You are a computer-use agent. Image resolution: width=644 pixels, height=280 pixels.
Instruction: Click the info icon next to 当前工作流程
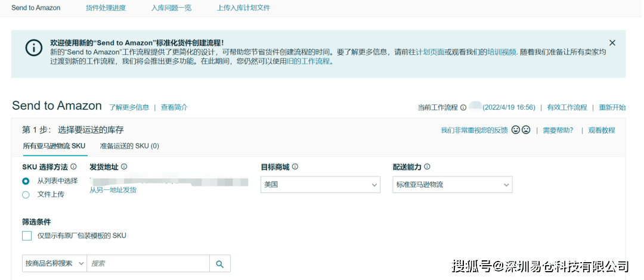[x=463, y=108]
